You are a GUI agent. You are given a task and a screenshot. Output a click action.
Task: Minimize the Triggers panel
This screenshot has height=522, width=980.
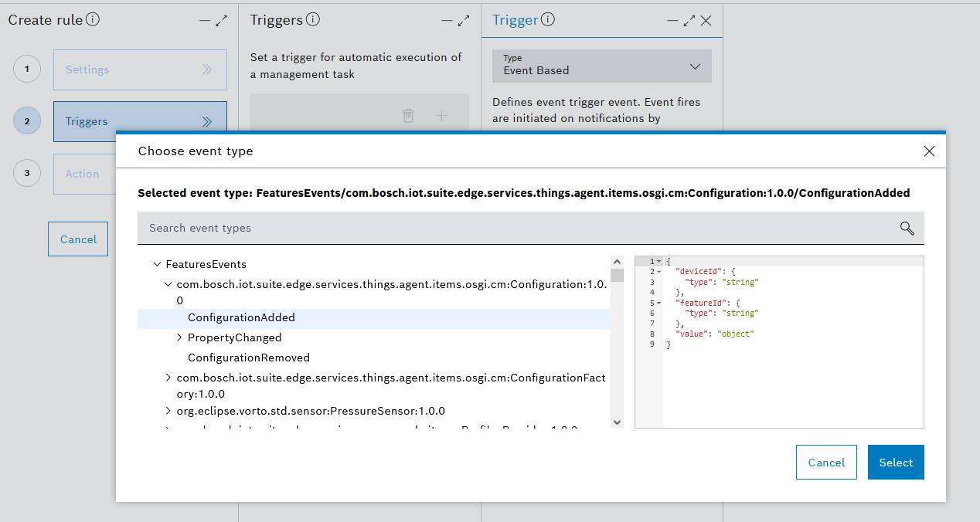coord(447,22)
